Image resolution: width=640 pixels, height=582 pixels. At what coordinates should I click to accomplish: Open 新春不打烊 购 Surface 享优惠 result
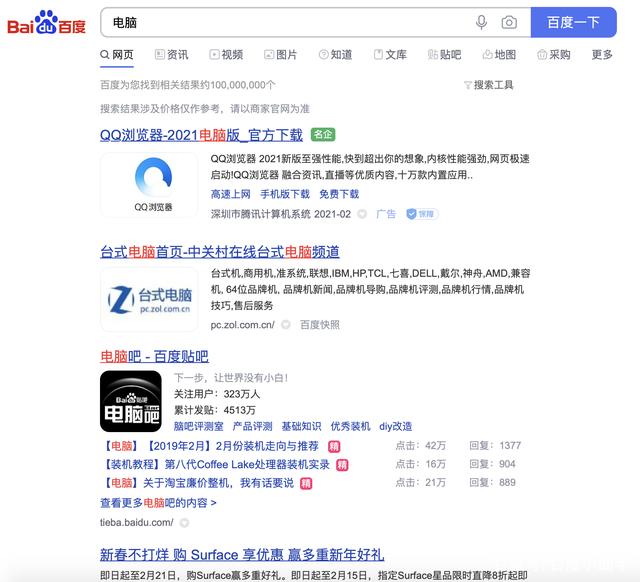tap(242, 555)
